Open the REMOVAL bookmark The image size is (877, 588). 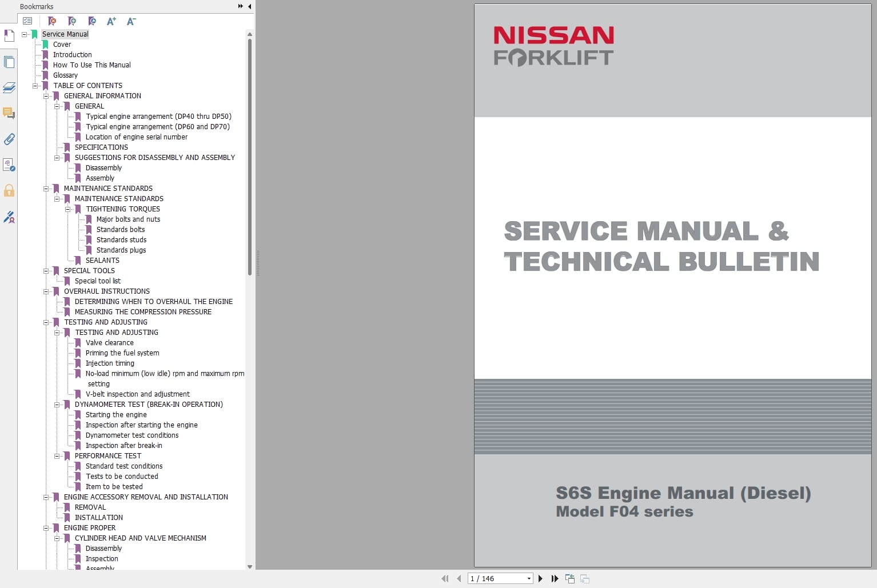pyautogui.click(x=90, y=507)
